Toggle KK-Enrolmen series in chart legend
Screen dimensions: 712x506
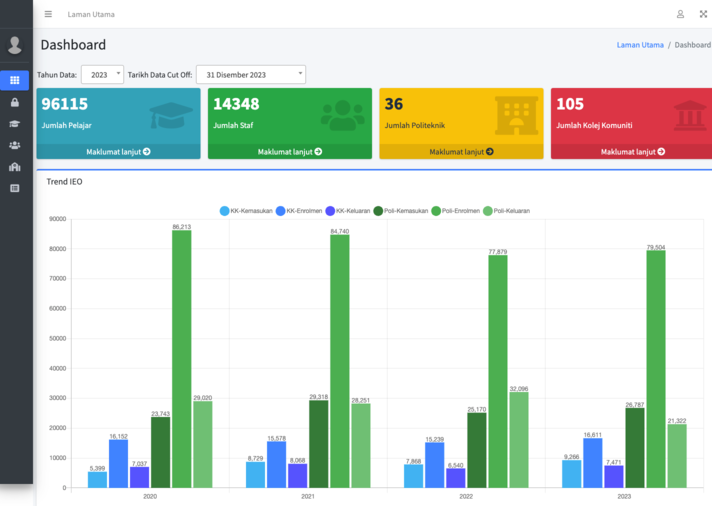(298, 211)
